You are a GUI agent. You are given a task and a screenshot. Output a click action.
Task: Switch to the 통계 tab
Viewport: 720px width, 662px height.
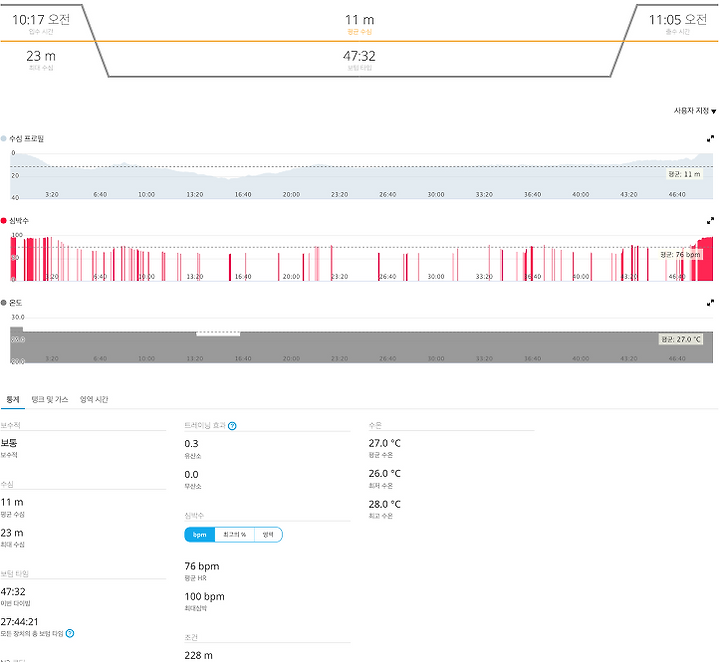tap(13, 399)
